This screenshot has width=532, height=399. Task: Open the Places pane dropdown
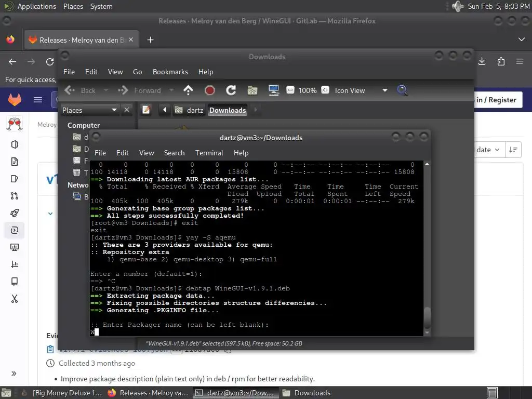point(90,110)
